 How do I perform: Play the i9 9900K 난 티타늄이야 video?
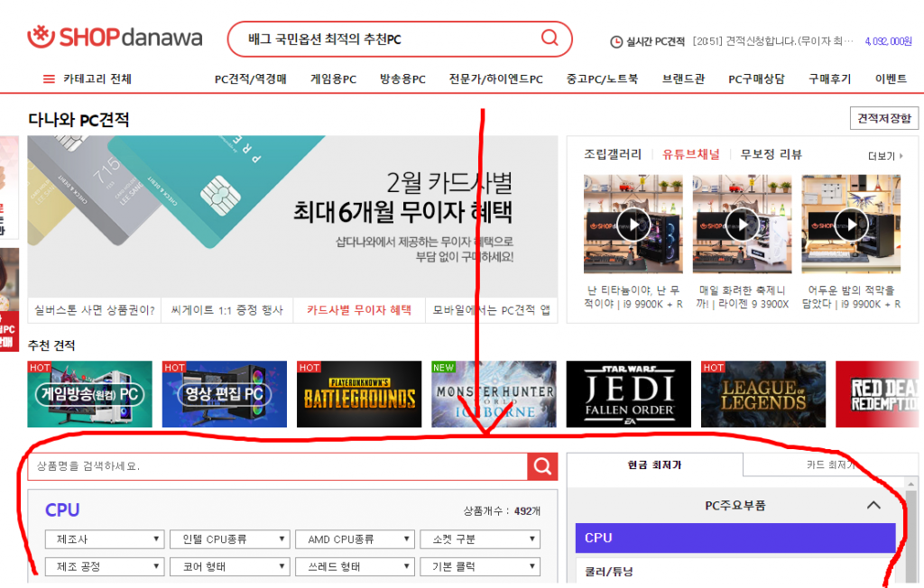[x=633, y=224]
